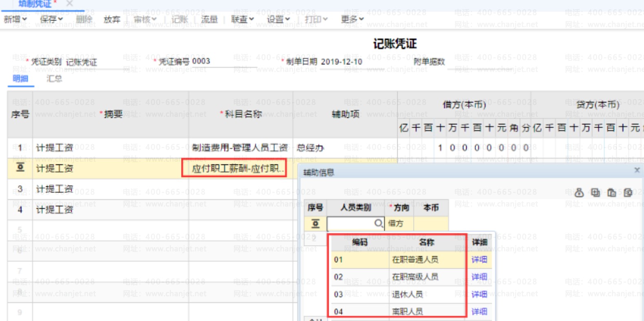
Task: Click the paste icon in 辅助信息 toolbar
Action: pyautogui.click(x=611, y=193)
